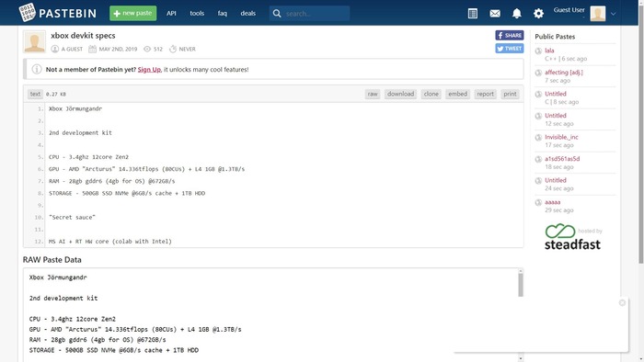This screenshot has width=644, height=362.
Task: Click the Pastebin logo
Action: 57,13
